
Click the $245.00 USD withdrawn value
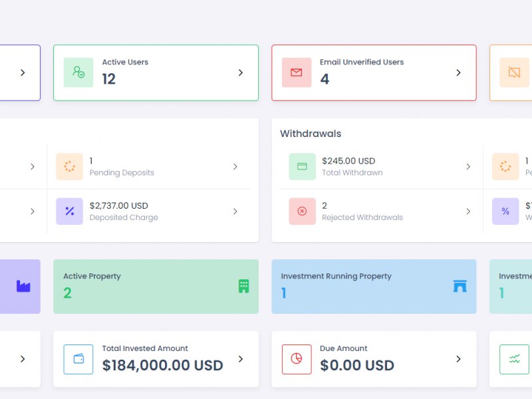click(348, 161)
